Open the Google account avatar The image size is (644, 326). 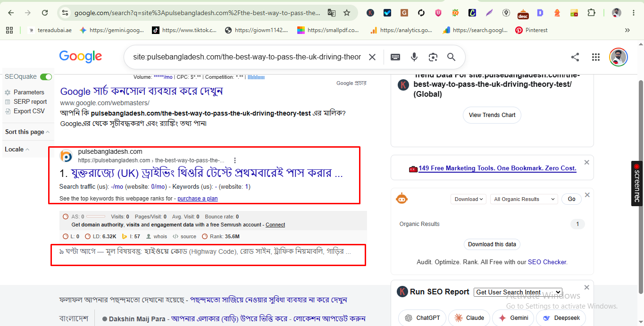click(618, 57)
